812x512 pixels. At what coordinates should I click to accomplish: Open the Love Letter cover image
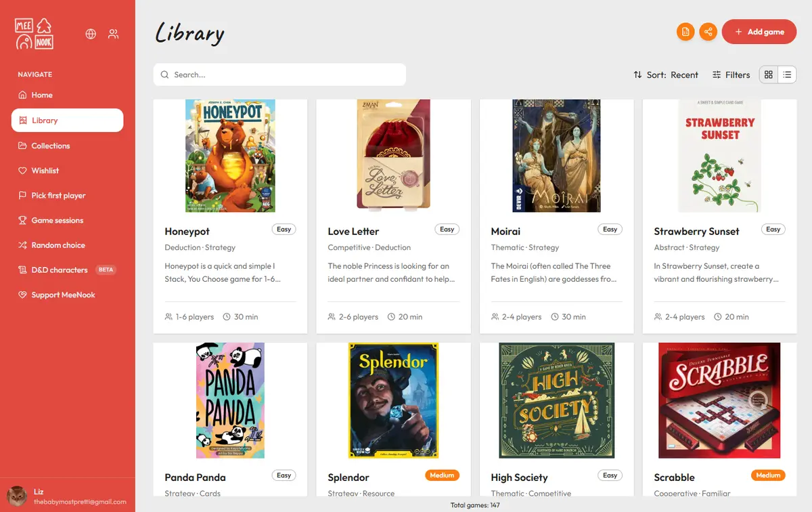coord(393,156)
